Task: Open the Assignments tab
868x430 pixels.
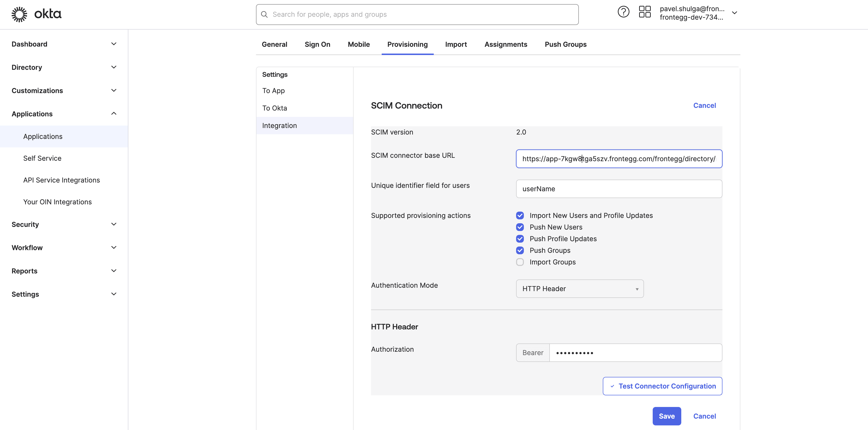Action: 506,45
